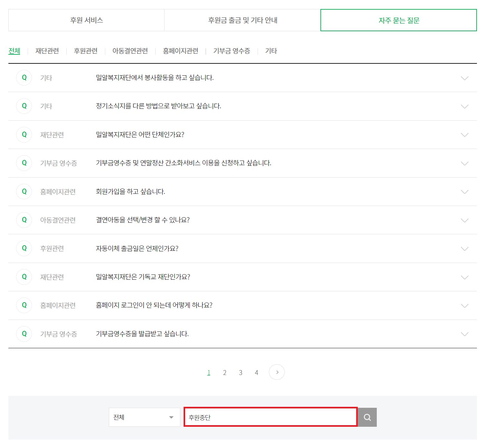Select the 기부금 영수증 filter
The width and height of the screenshot is (485, 448).
[232, 51]
